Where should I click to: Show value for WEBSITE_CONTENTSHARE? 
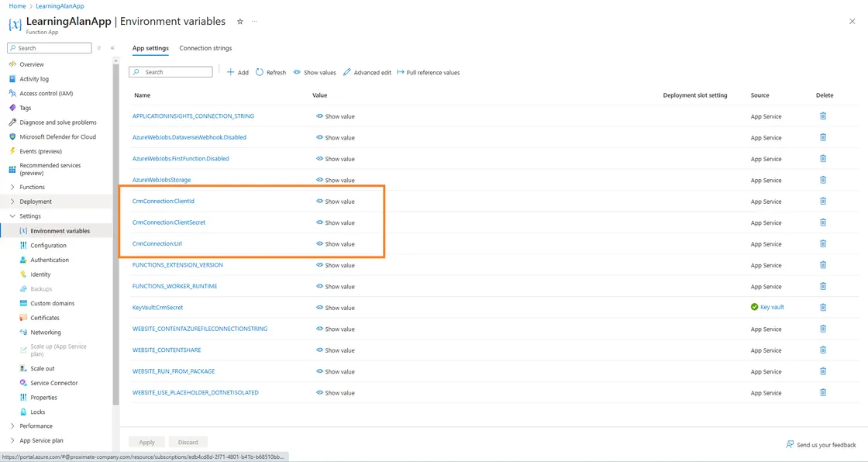coord(336,350)
